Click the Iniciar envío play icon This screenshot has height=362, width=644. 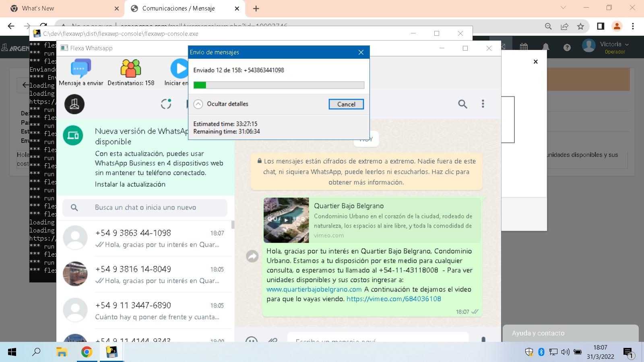pyautogui.click(x=180, y=69)
